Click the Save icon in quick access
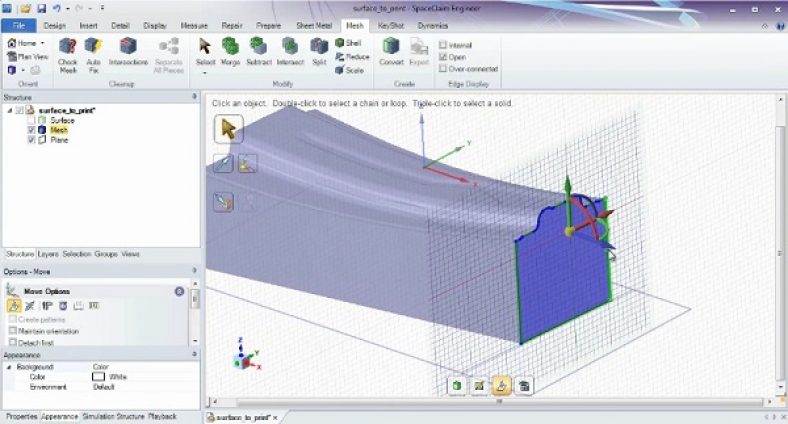This screenshot has width=788, height=424. (x=41, y=9)
